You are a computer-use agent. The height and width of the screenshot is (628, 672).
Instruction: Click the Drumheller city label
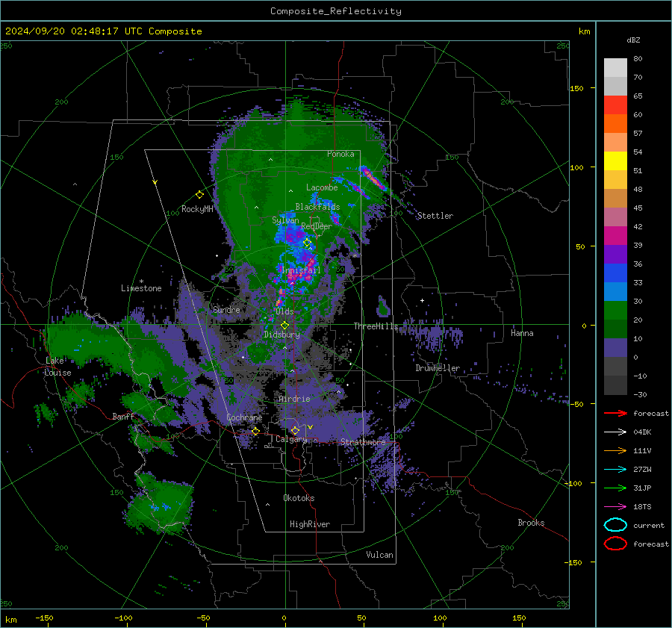(x=438, y=368)
